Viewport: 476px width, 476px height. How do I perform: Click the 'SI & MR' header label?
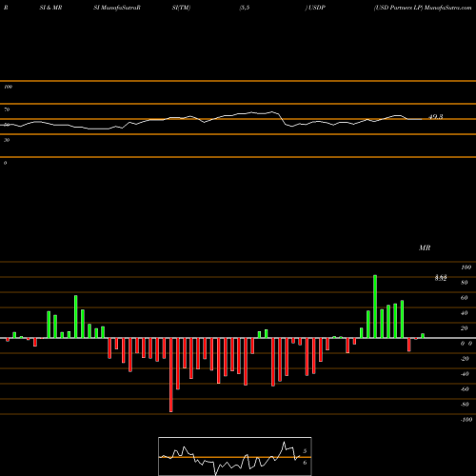50,8
